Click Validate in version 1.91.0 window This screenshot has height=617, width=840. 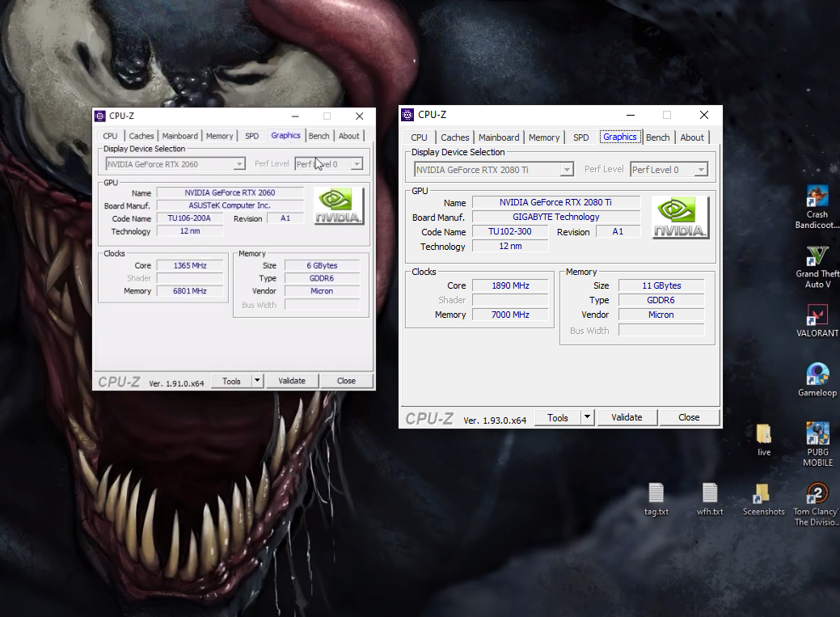coord(292,381)
